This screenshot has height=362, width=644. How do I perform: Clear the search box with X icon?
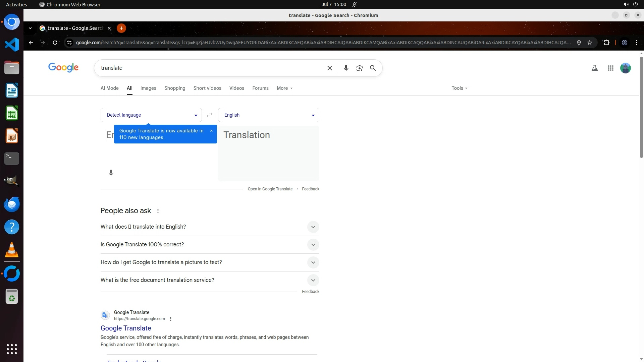(329, 68)
